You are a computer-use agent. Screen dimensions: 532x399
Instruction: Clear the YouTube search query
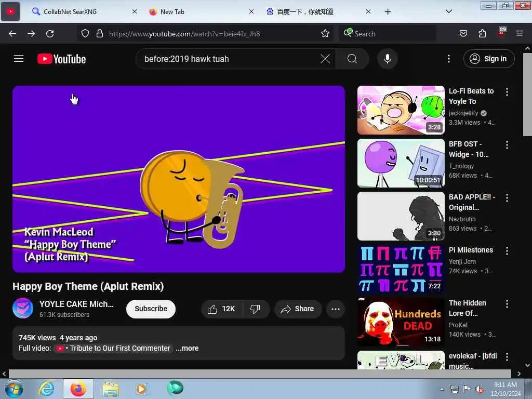click(325, 59)
